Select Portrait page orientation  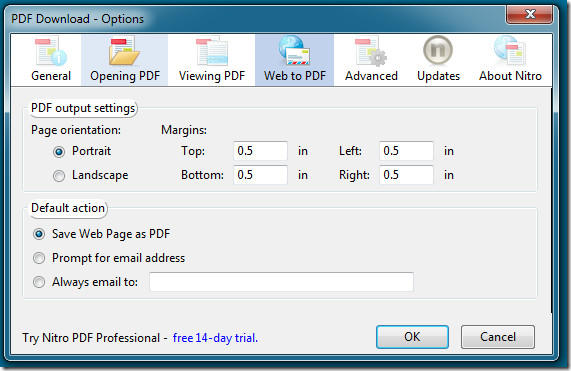click(59, 151)
